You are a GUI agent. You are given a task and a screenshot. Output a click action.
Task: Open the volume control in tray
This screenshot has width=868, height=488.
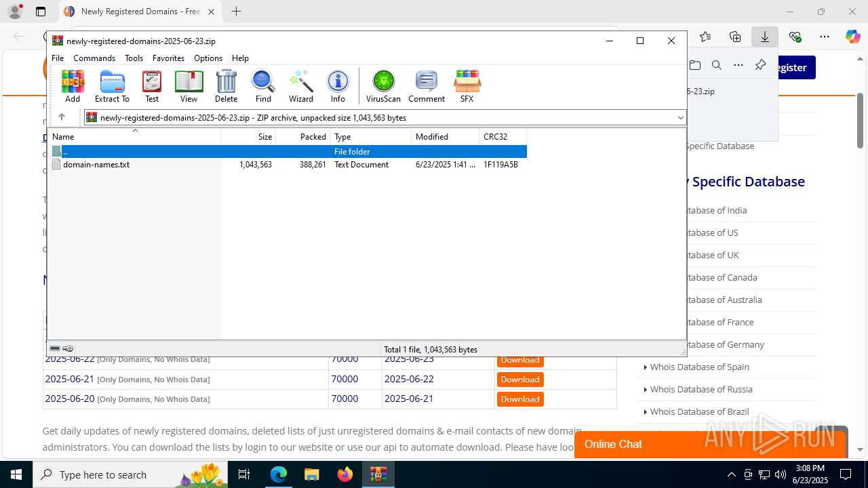(x=780, y=474)
